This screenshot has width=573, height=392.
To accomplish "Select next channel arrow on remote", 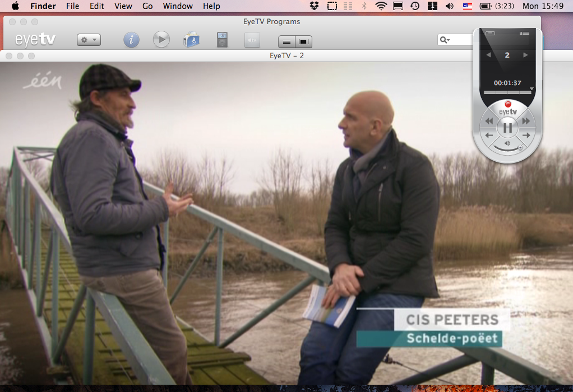I will coord(525,55).
